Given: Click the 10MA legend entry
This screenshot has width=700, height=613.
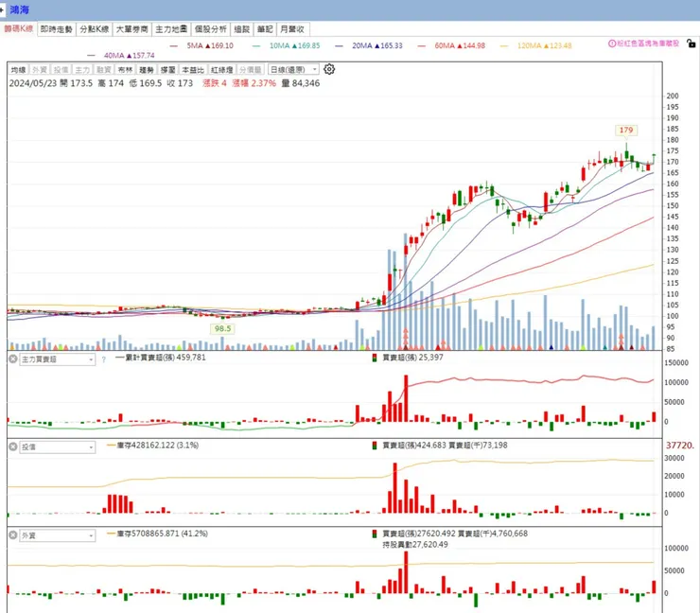Looking at the screenshot, I should pos(287,45).
